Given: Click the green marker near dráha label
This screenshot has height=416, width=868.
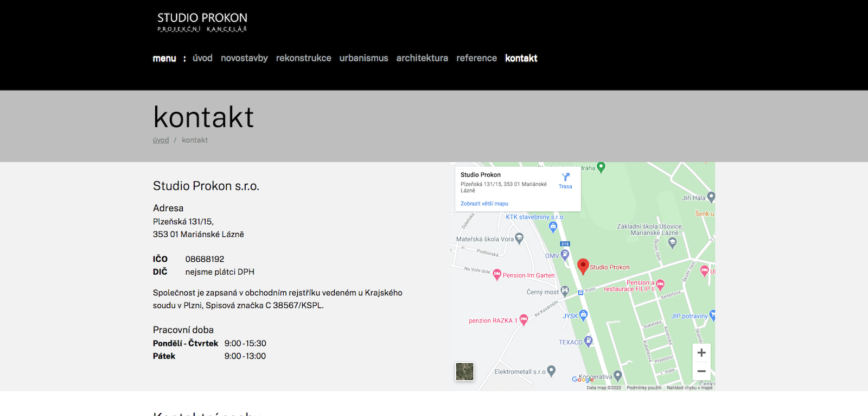Looking at the screenshot, I should pyautogui.click(x=601, y=167).
